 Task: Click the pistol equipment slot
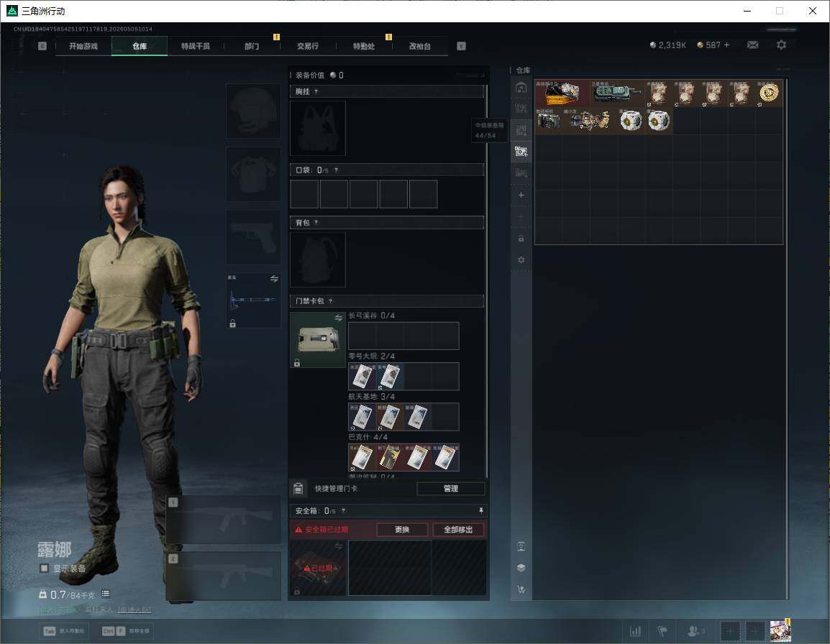click(x=254, y=237)
